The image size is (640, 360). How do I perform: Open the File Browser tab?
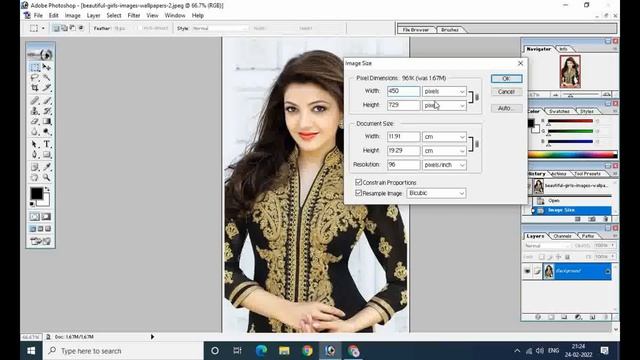pyautogui.click(x=416, y=30)
